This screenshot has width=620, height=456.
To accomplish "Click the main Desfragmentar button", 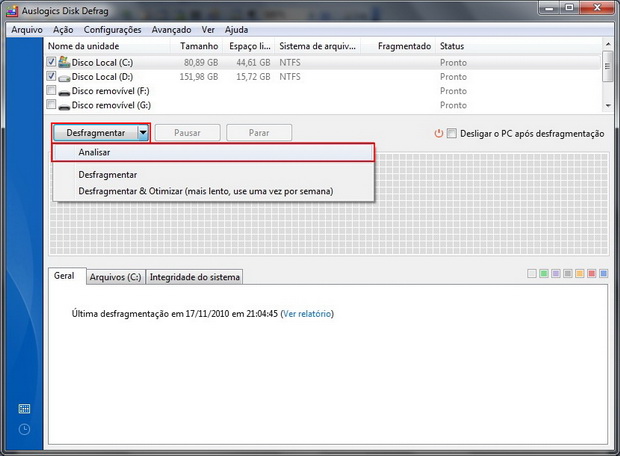I will pos(95,133).
